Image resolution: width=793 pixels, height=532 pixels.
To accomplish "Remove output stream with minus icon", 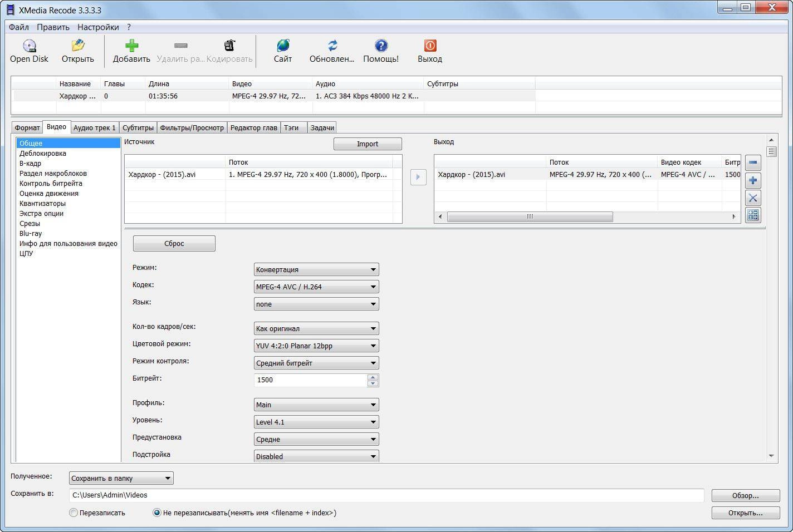I will point(753,162).
